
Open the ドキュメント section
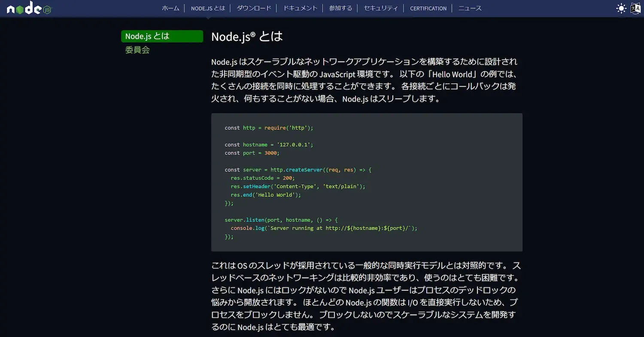(300, 8)
